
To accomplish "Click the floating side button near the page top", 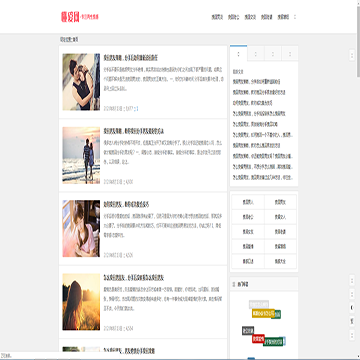I will 352,55.
